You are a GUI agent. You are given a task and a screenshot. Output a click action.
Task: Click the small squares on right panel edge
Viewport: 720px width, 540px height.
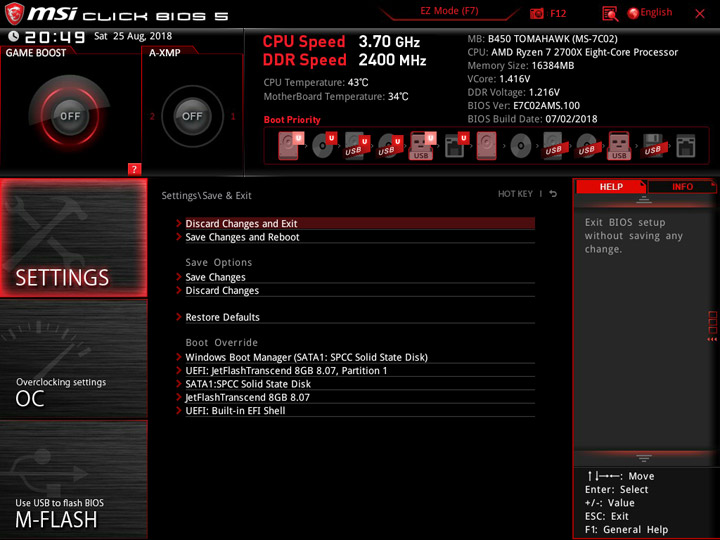pyautogui.click(x=712, y=323)
